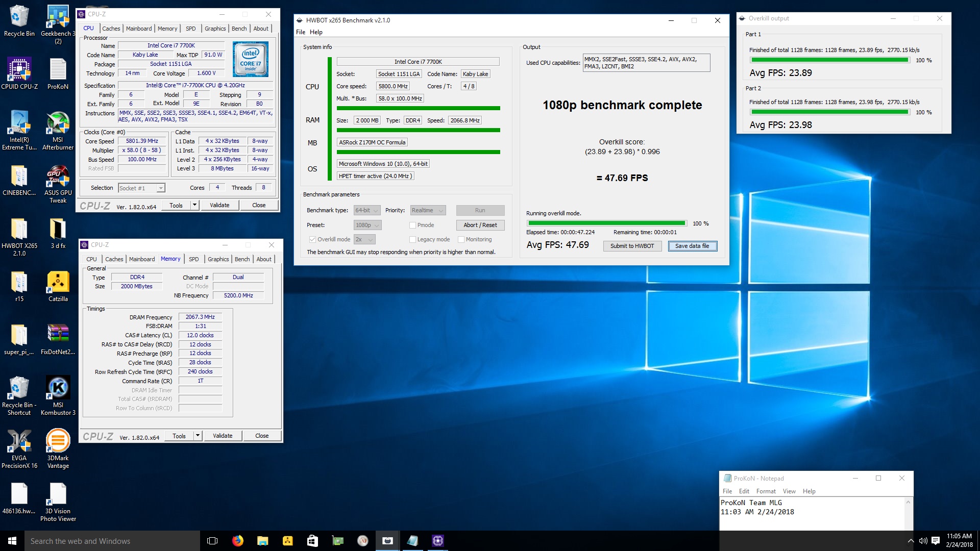Launch Intel Extreme Tuning desktop shortcut
The width and height of the screenshot is (980, 551).
point(19,130)
